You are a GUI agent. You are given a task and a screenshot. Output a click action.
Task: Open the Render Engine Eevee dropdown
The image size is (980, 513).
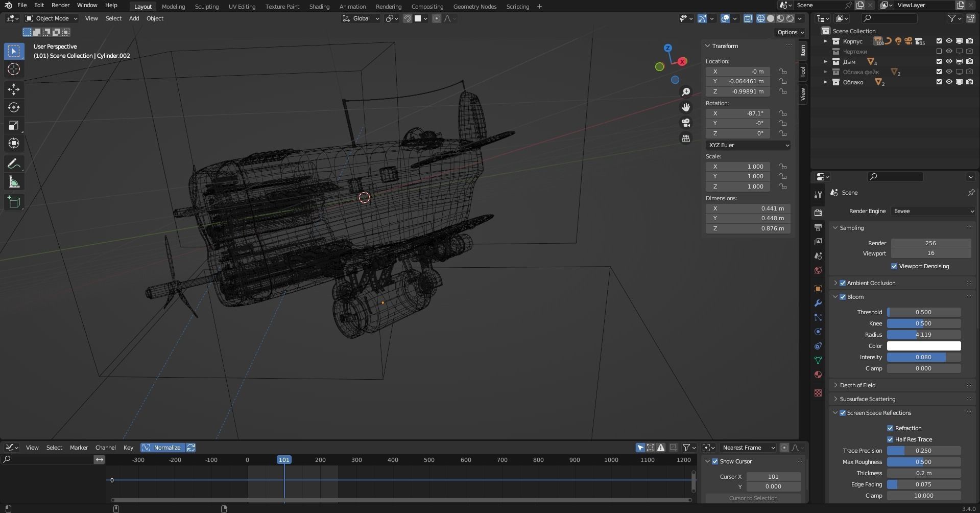[933, 211]
